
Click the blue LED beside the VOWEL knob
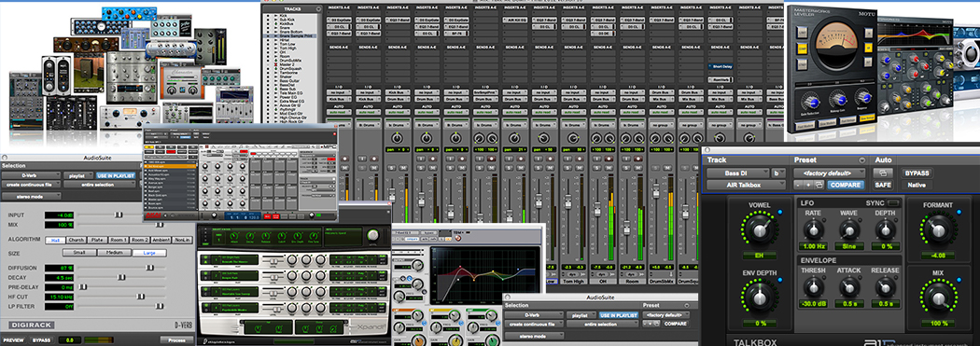779,213
